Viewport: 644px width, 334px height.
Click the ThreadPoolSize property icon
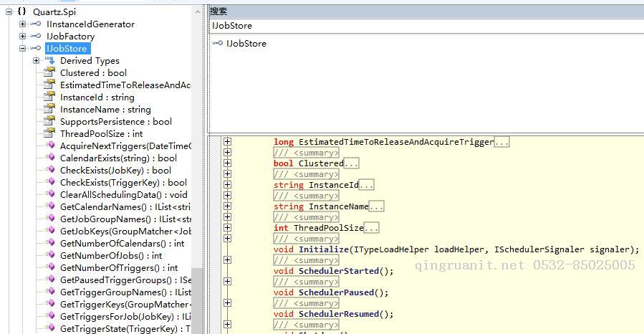click(x=49, y=133)
